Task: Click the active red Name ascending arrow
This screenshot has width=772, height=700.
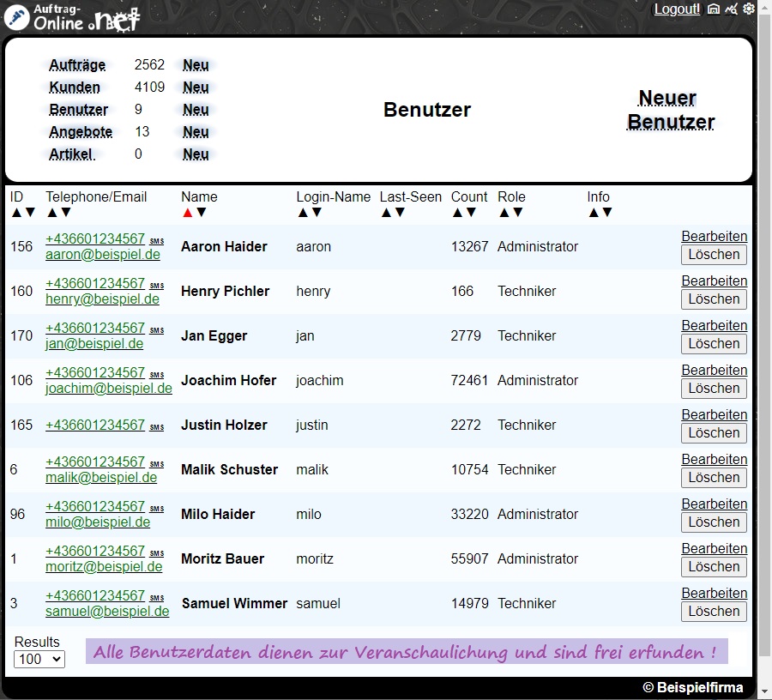Action: (x=188, y=213)
